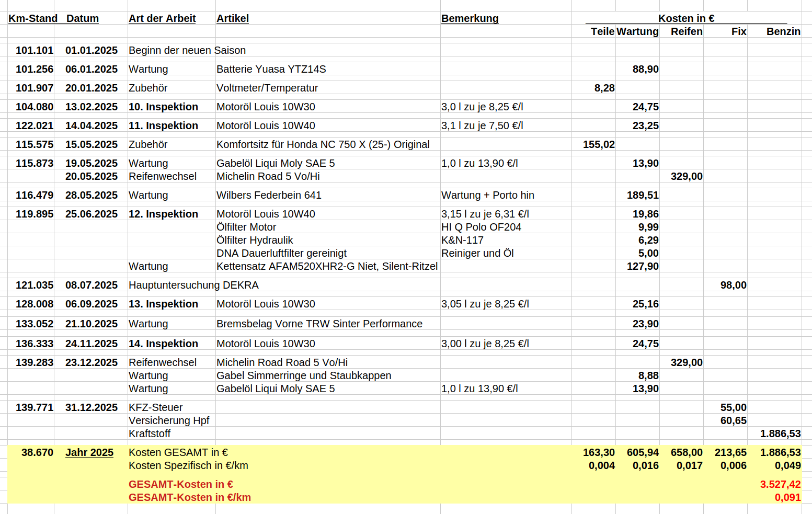
Task: Select the KFZ-Steuer cell
Action: click(155, 407)
